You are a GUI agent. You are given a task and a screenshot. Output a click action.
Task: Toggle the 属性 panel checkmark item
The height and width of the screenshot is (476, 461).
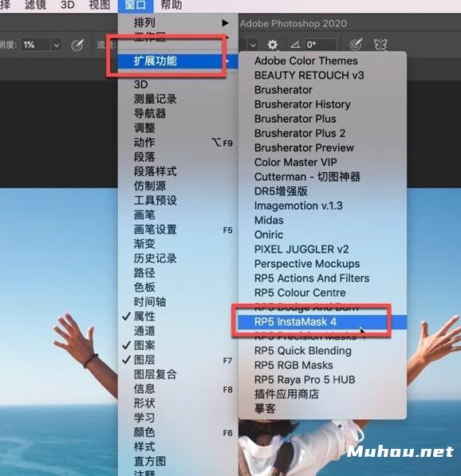pos(178,317)
